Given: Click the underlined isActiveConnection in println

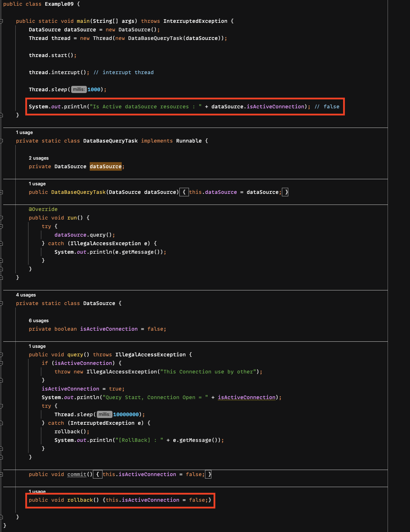Looking at the screenshot, I should pyautogui.click(x=247, y=397).
